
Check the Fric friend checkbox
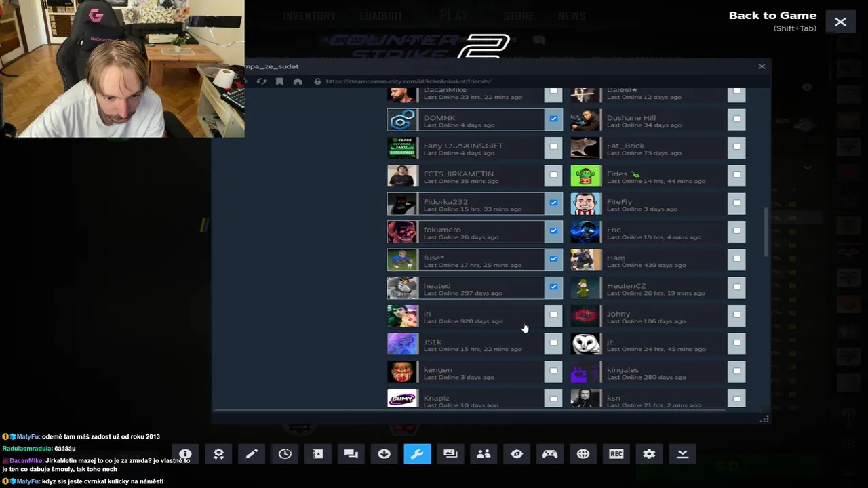[736, 230]
